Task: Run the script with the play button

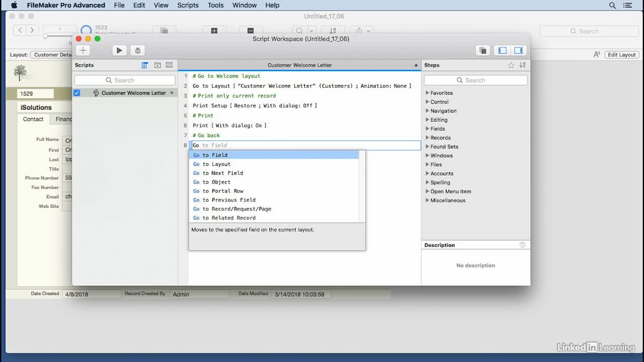Action: pos(119,50)
